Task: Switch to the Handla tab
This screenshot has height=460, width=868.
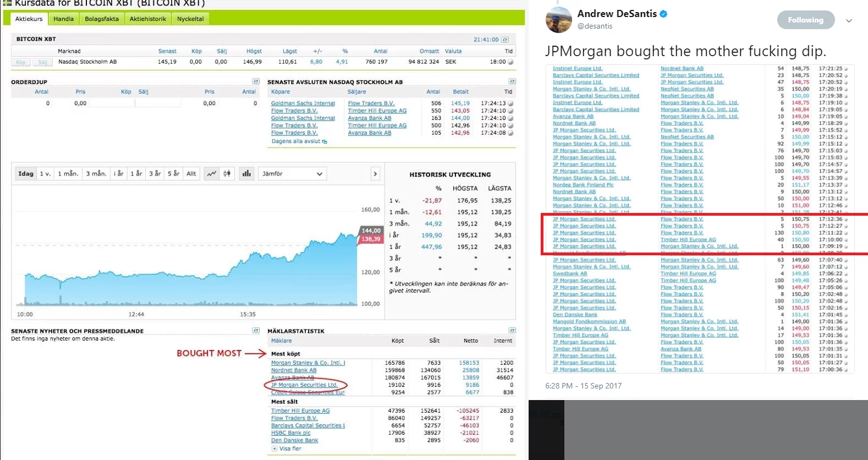Action: click(64, 19)
